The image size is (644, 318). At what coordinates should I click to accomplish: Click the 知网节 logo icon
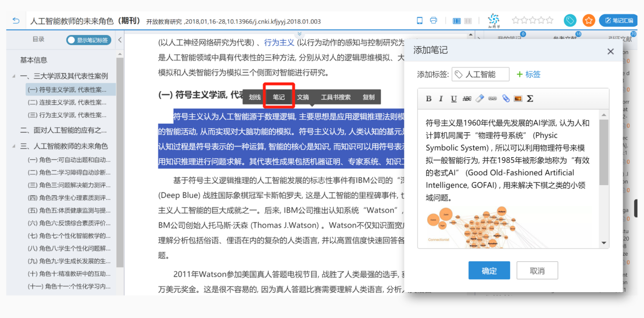493,20
